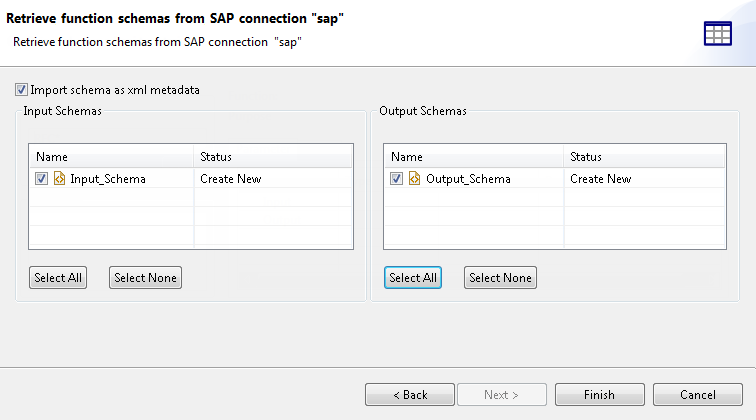Click the Input_Schema file icon
Image resolution: width=756 pixels, height=420 pixels.
(60, 179)
